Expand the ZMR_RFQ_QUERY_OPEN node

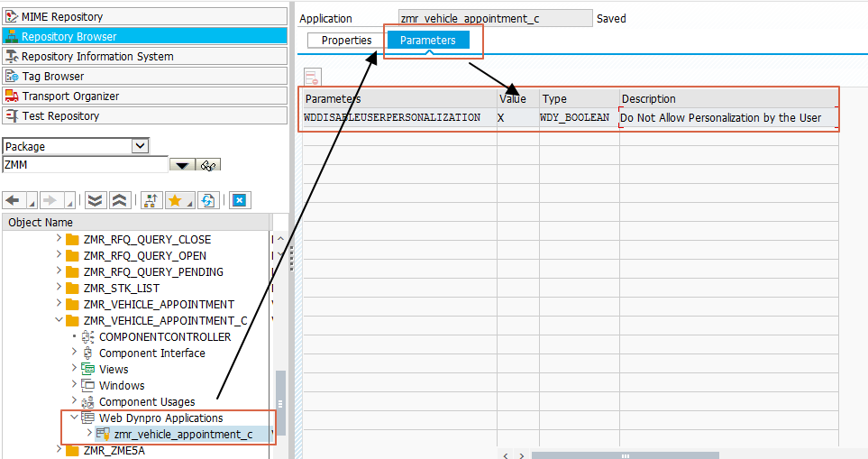[x=59, y=254]
